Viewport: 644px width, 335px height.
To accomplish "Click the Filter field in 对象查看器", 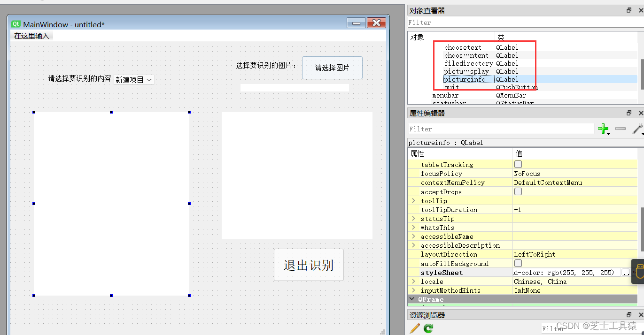I will (525, 23).
